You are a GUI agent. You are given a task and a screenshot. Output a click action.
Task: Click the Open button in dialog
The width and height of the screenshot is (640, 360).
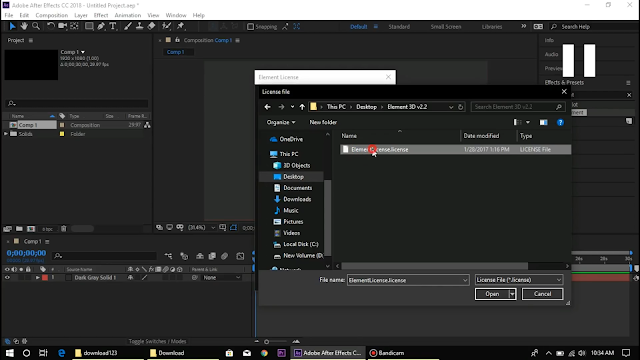[492, 294]
